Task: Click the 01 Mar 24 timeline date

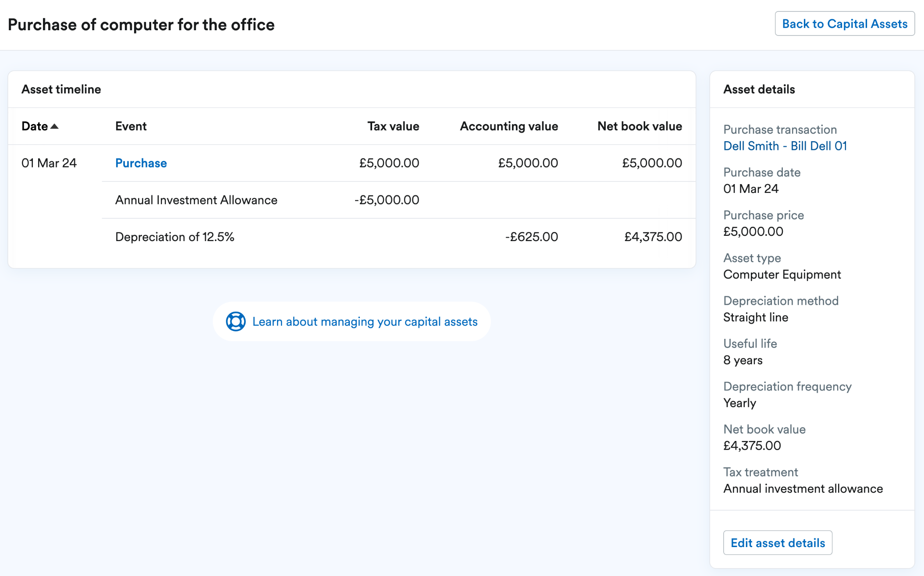Action: click(x=49, y=163)
